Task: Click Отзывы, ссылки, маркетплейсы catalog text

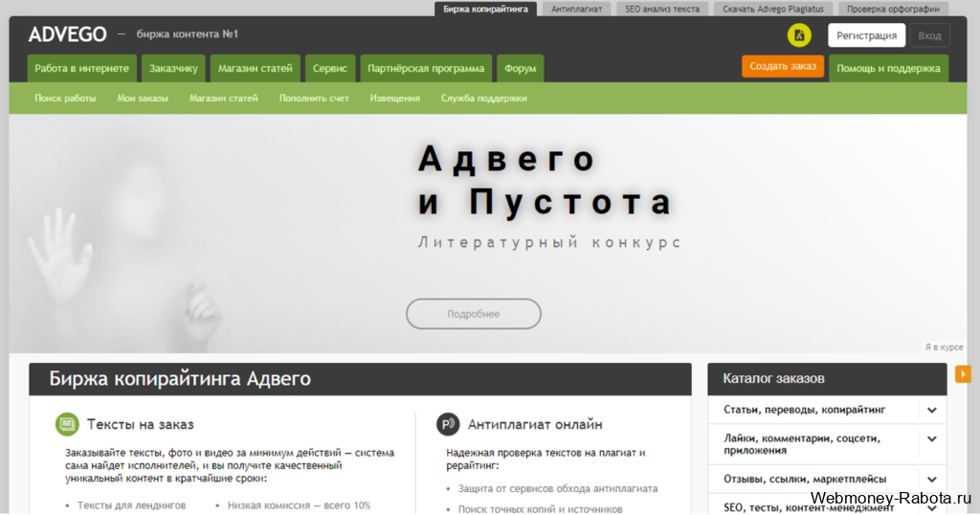Action: tap(805, 480)
